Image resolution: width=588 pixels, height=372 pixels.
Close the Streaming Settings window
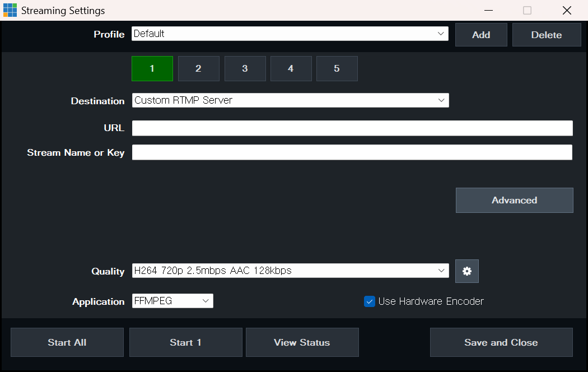point(567,11)
